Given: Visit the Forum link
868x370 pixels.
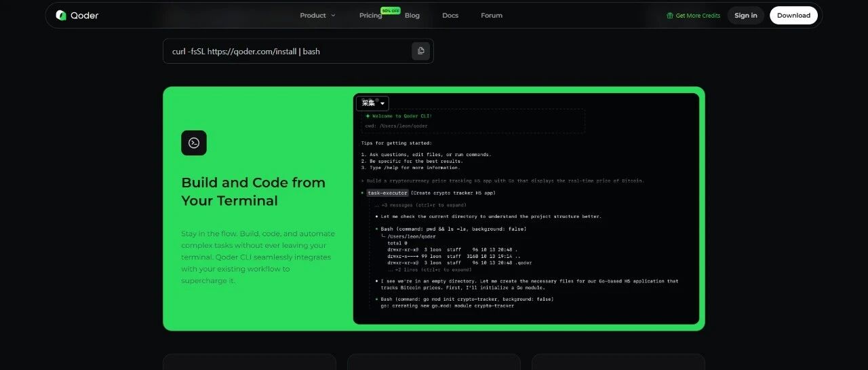Looking at the screenshot, I should pos(492,16).
